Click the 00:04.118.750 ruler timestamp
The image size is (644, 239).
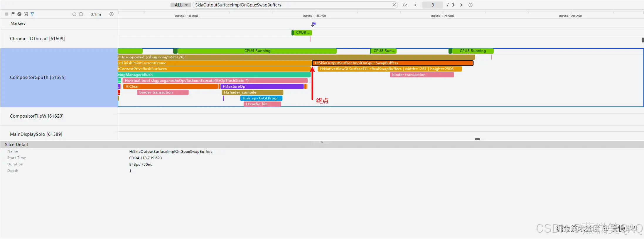(314, 16)
